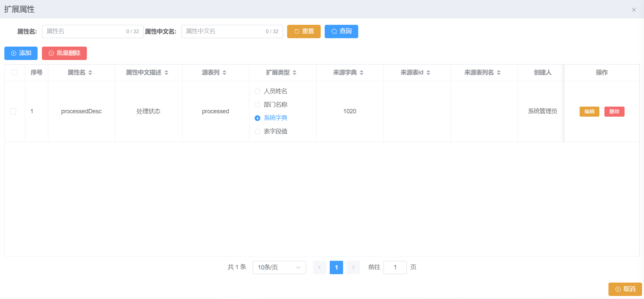Click the 重置 reset button
Image resolution: width=644 pixels, height=299 pixels.
tap(304, 32)
